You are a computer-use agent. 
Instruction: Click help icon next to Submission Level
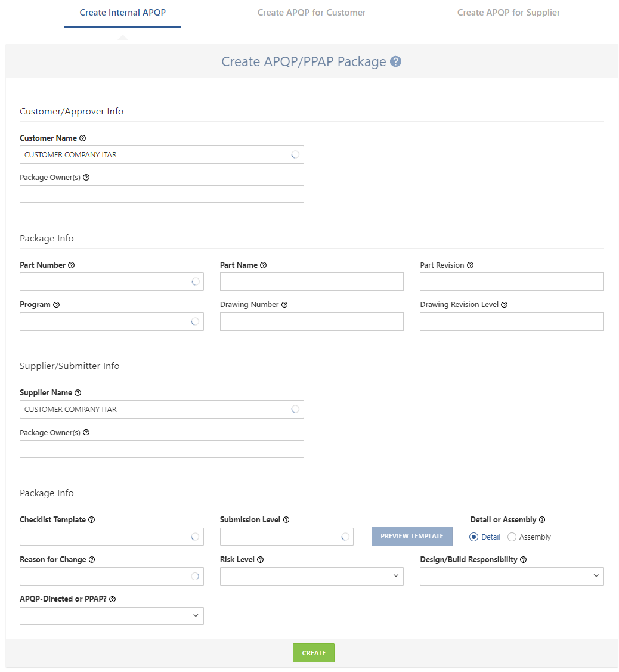click(x=286, y=519)
